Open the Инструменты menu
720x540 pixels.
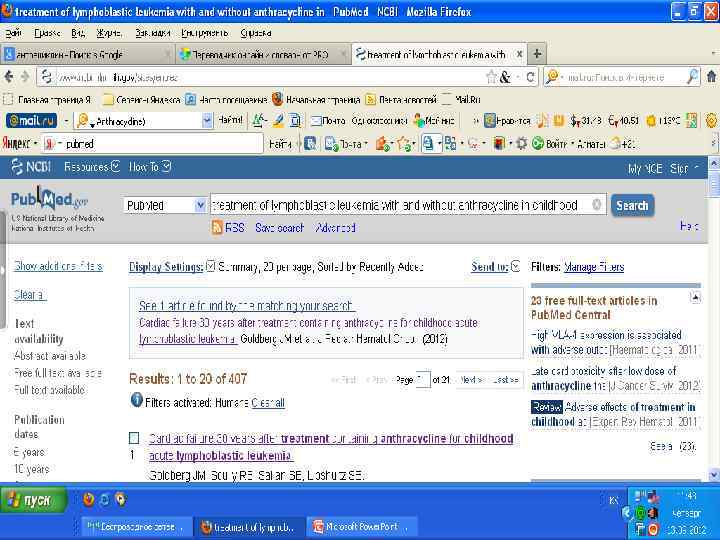(205, 33)
